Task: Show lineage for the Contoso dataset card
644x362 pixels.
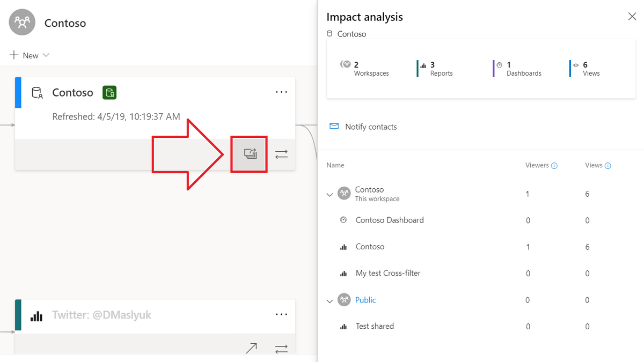Action: tap(282, 154)
